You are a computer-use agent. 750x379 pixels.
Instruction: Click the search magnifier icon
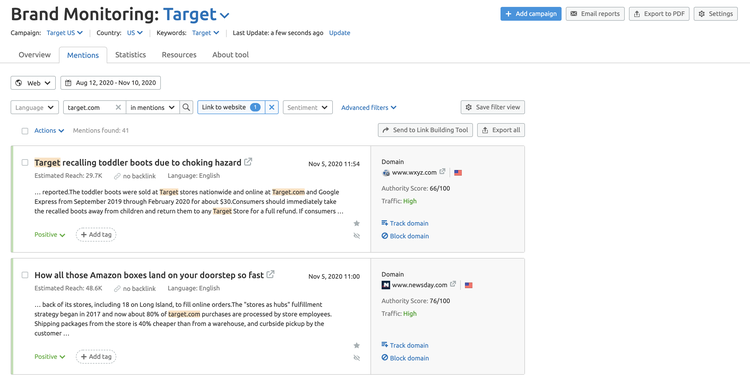coord(186,108)
